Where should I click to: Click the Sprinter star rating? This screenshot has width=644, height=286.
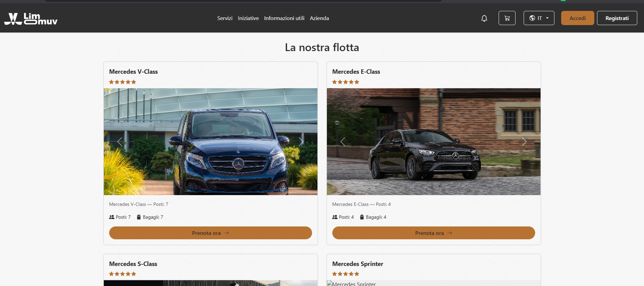[346, 274]
